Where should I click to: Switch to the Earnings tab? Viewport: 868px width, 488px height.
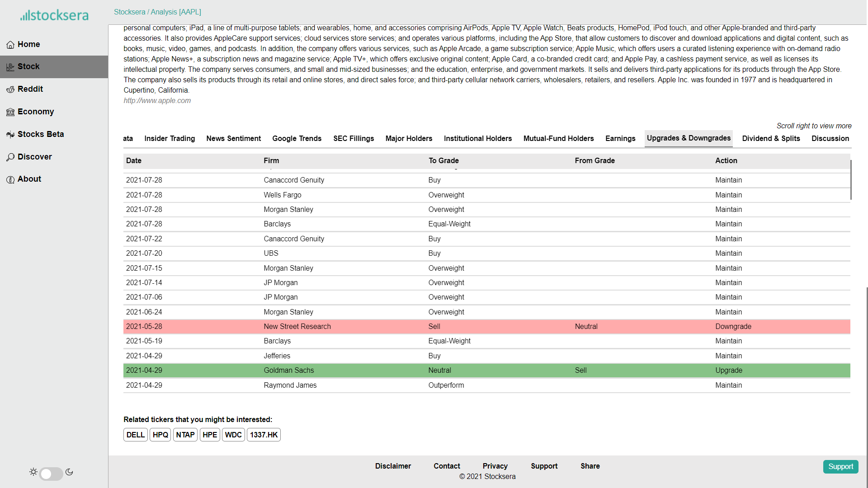point(620,138)
